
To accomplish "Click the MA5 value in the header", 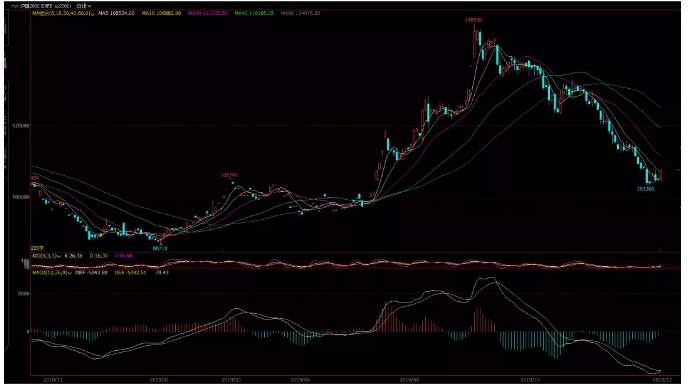I will pyautogui.click(x=116, y=13).
